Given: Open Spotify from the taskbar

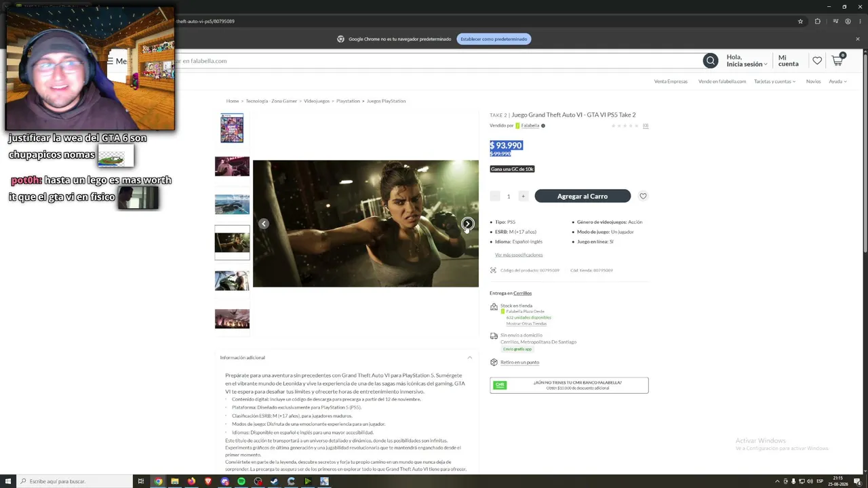Looking at the screenshot, I should point(241,481).
